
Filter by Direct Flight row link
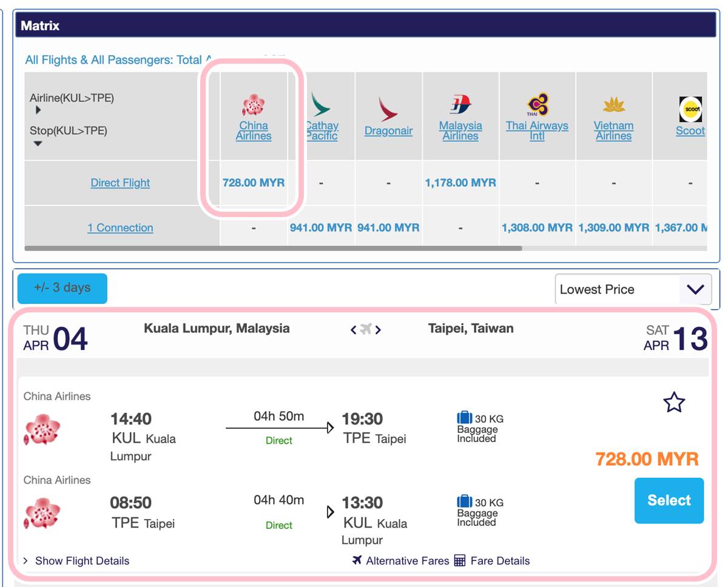pyautogui.click(x=120, y=183)
